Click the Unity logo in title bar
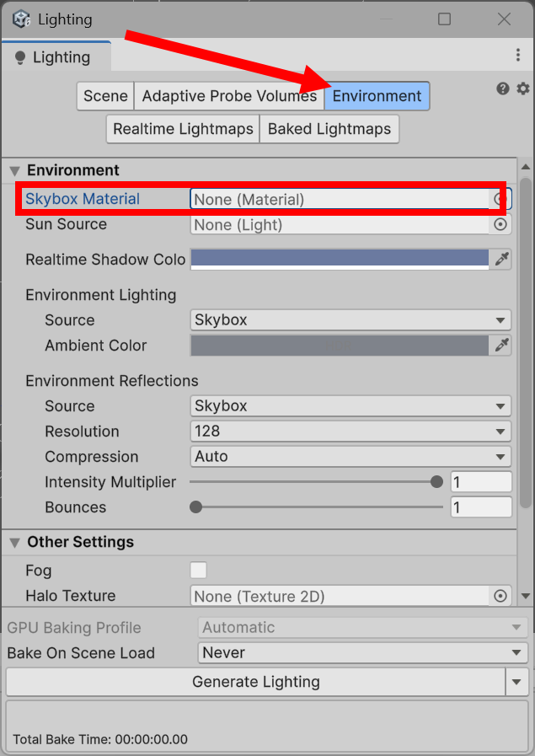Viewport: 535px width, 756px height. tap(21, 19)
